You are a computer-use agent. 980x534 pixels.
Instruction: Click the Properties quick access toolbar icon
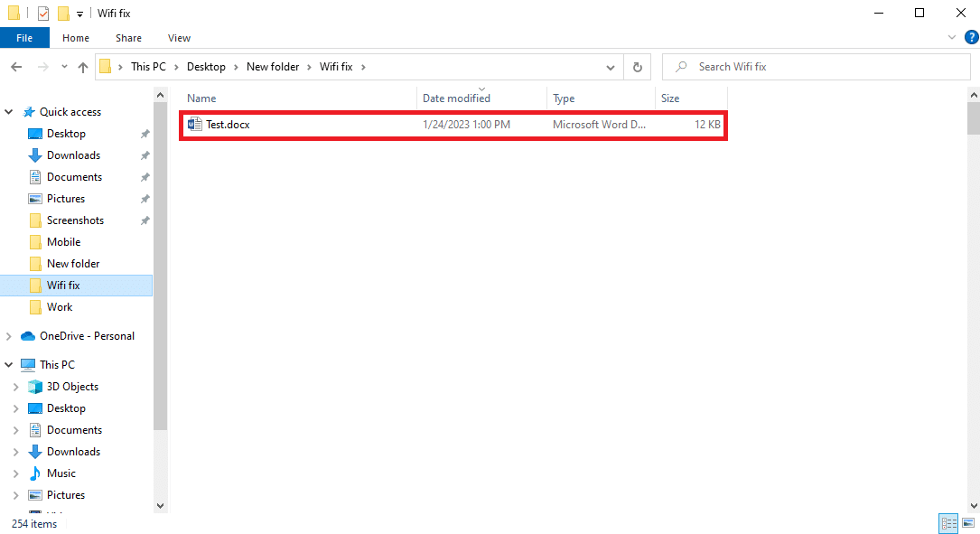43,14
